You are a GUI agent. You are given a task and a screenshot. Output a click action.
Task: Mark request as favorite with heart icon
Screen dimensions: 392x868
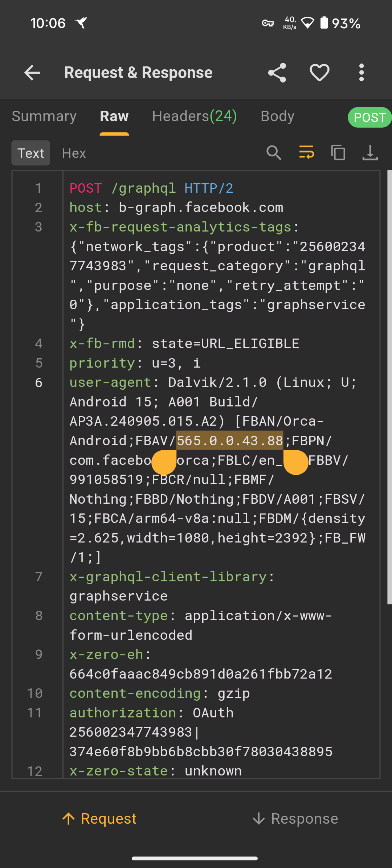[x=319, y=73]
